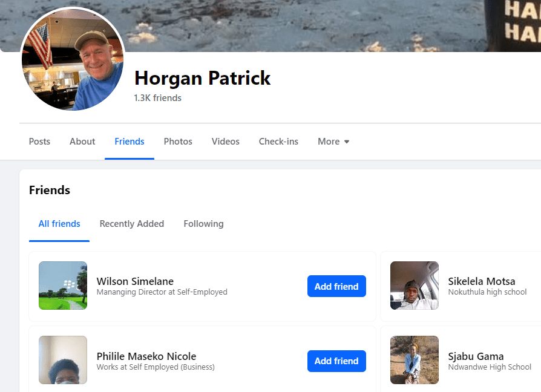This screenshot has height=392, width=541.
Task: Open Horgan Patrick's profile picture
Action: point(73,59)
